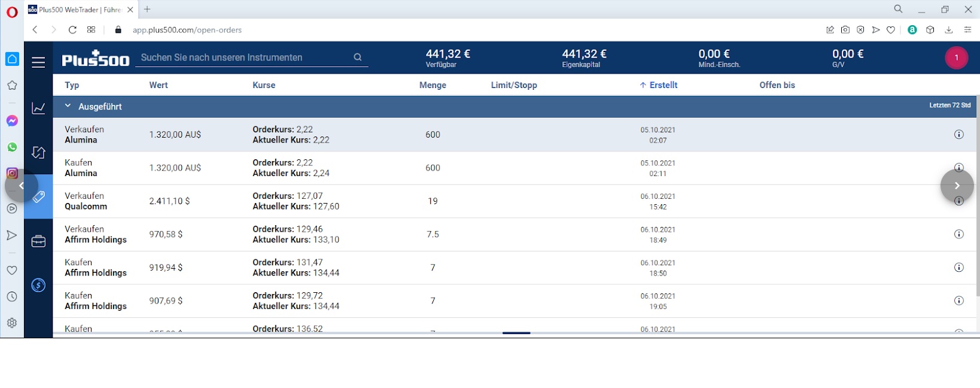The width and height of the screenshot is (980, 388).
Task: Click the Plus500 logo
Action: [x=95, y=59]
